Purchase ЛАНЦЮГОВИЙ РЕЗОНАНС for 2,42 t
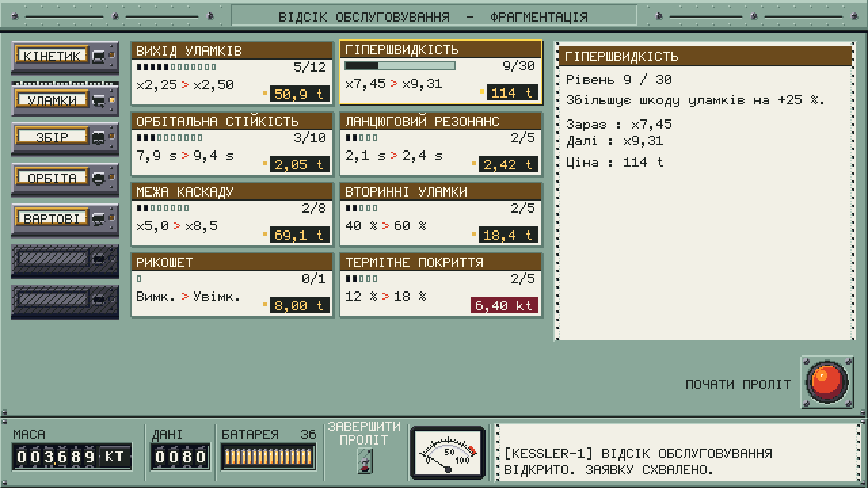Viewport: 868px width, 488px height. tap(508, 164)
